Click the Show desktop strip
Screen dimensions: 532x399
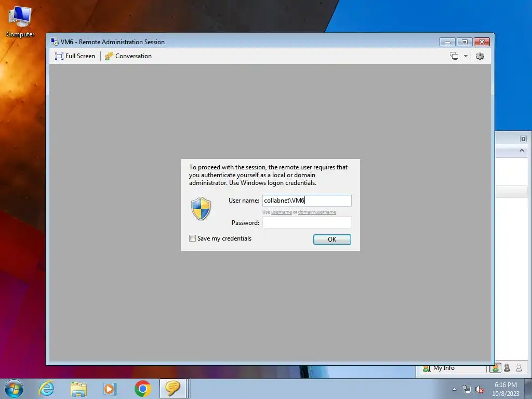528,389
